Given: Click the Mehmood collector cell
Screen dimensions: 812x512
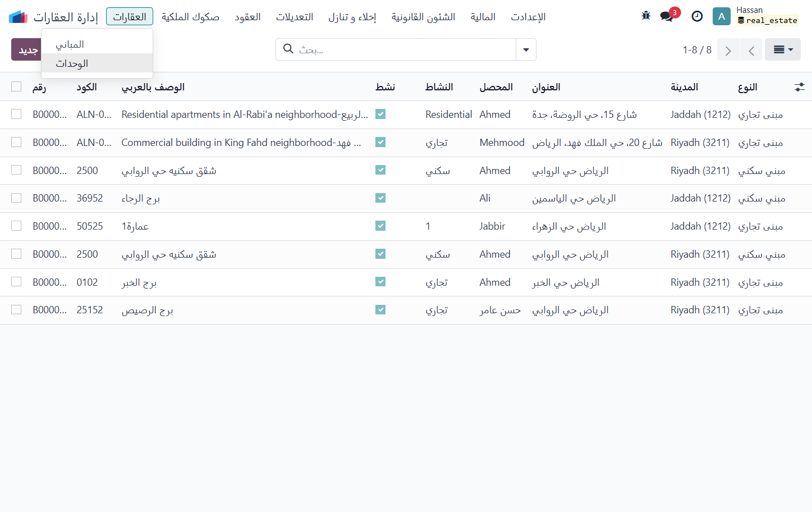Looking at the screenshot, I should click(x=502, y=143).
